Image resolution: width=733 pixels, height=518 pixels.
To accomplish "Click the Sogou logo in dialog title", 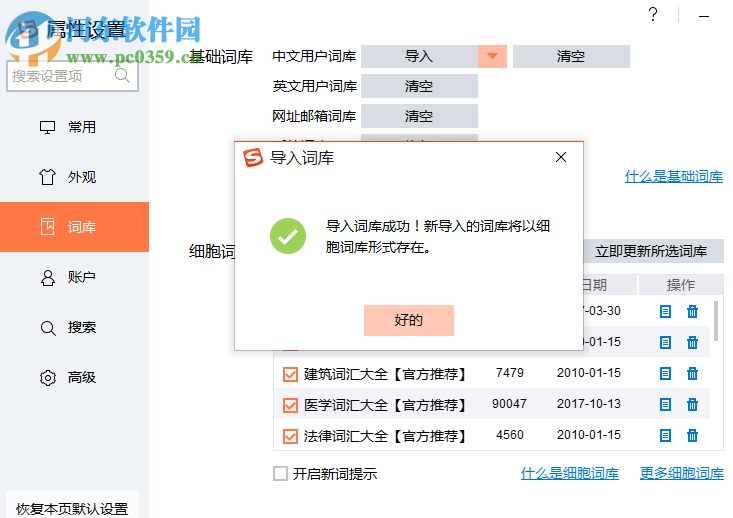I will (253, 158).
